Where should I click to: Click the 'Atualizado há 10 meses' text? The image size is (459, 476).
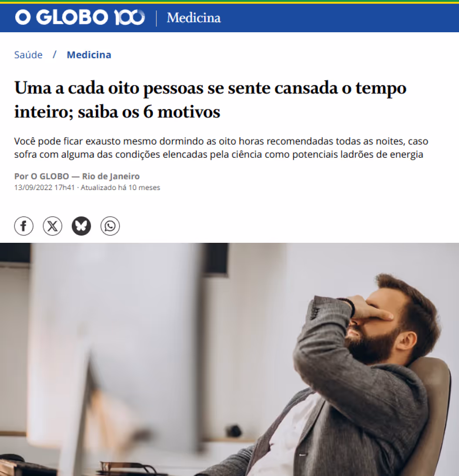click(x=121, y=187)
